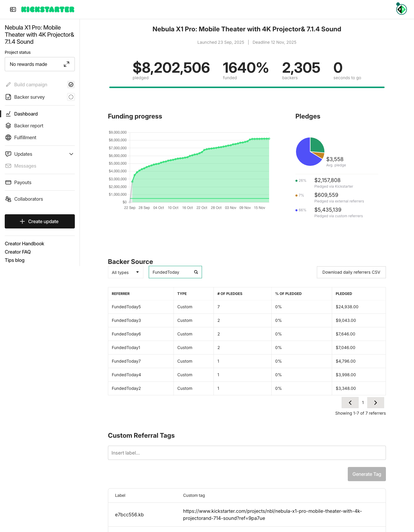This screenshot has height=532, width=414.
Task: Click the Backer survey pending status circle
Action: pyautogui.click(x=71, y=97)
